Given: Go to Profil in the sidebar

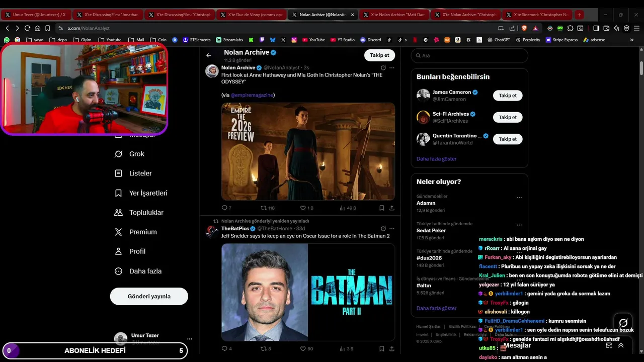Looking at the screenshot, I should tap(130, 251).
